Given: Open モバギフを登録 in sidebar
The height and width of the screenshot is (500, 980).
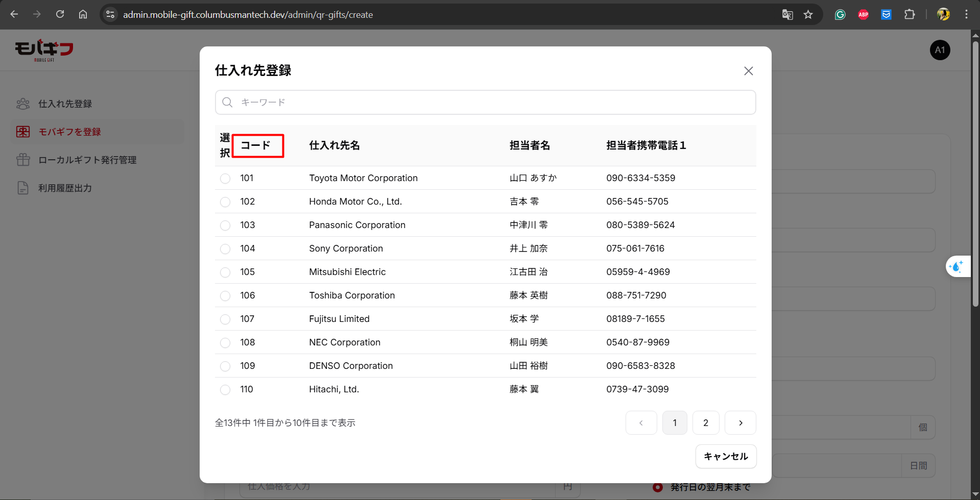Looking at the screenshot, I should click(x=70, y=132).
